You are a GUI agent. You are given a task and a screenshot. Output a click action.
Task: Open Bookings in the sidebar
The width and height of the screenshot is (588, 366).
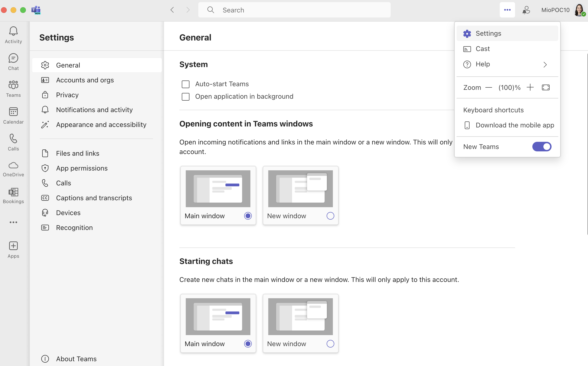coord(13,196)
